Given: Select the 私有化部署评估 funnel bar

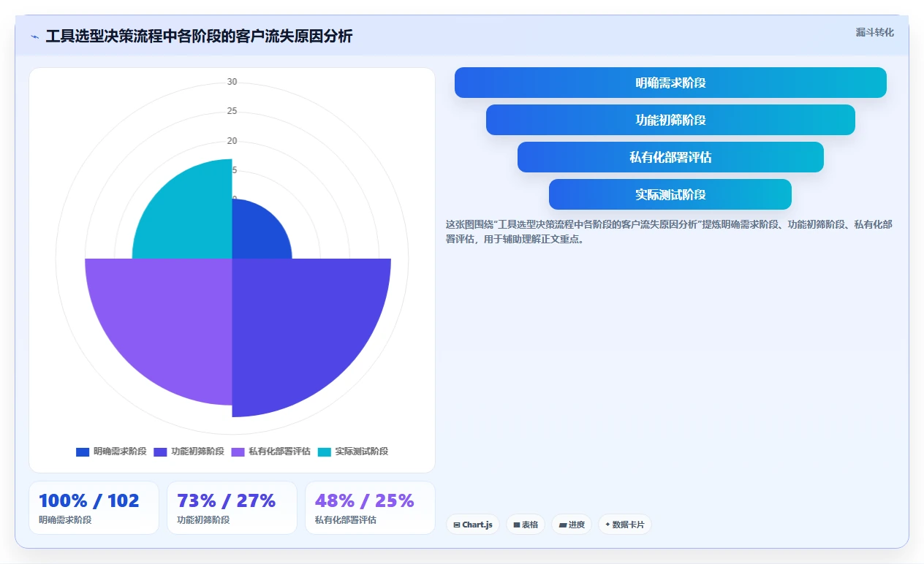Looking at the screenshot, I should 670,157.
